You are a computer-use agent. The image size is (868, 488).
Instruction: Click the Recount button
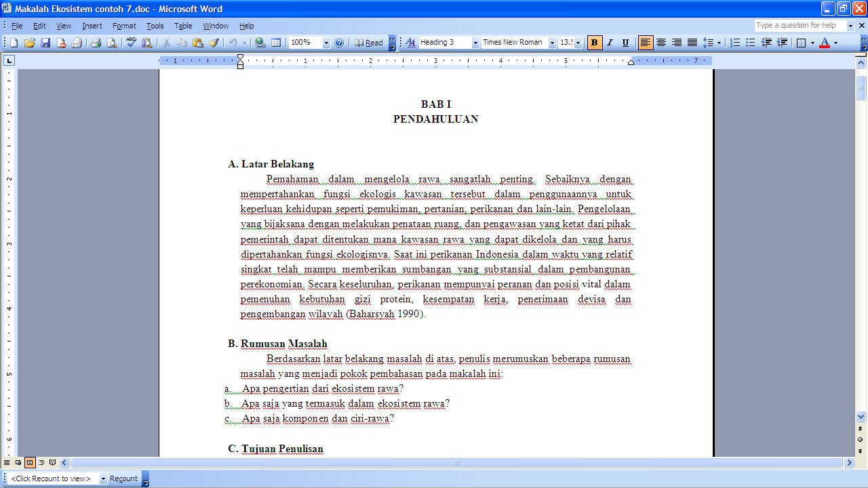123,479
